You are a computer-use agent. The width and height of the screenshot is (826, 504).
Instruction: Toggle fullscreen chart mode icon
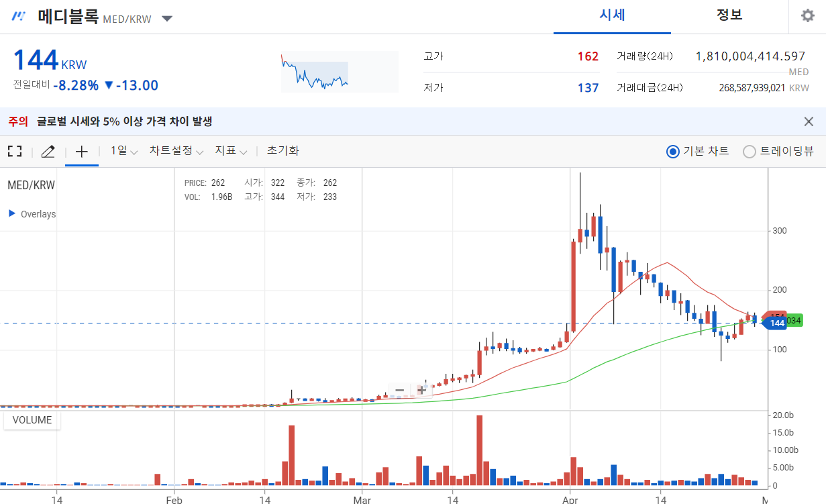click(15, 152)
